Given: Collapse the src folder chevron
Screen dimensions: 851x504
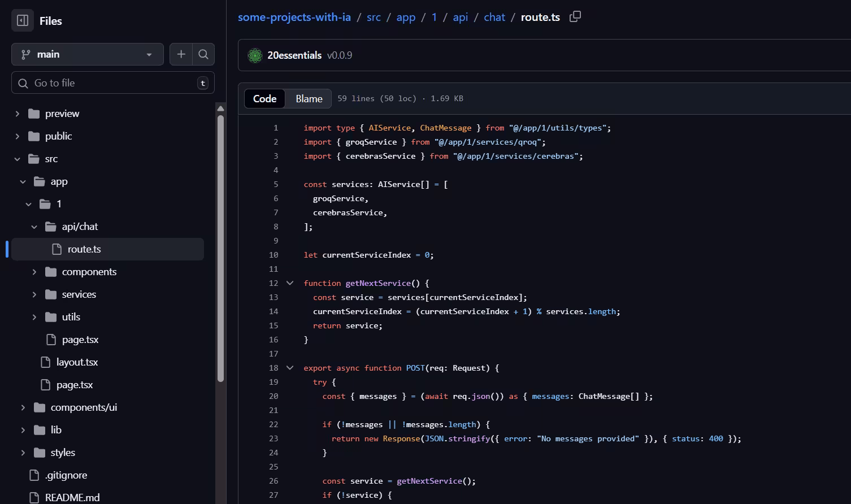Looking at the screenshot, I should tap(18, 159).
